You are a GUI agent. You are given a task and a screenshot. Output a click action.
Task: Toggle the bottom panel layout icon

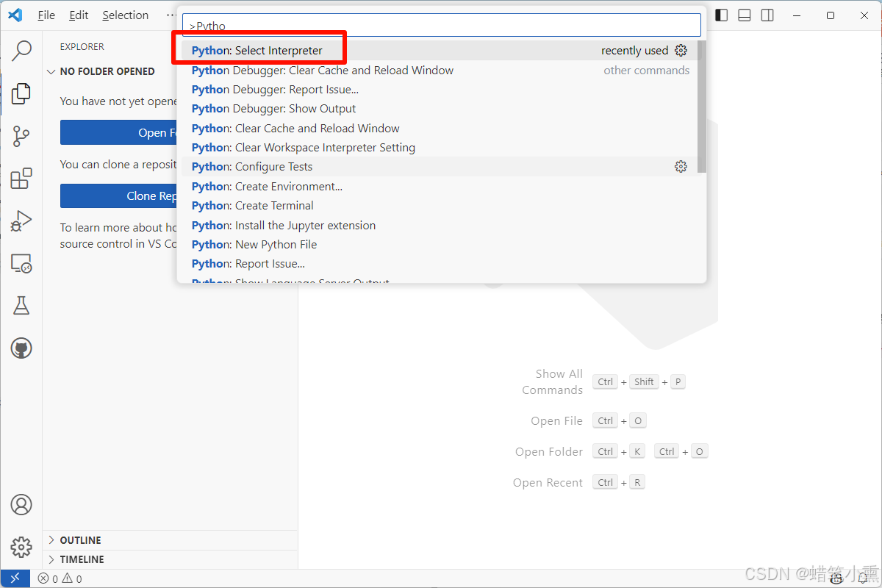(745, 15)
